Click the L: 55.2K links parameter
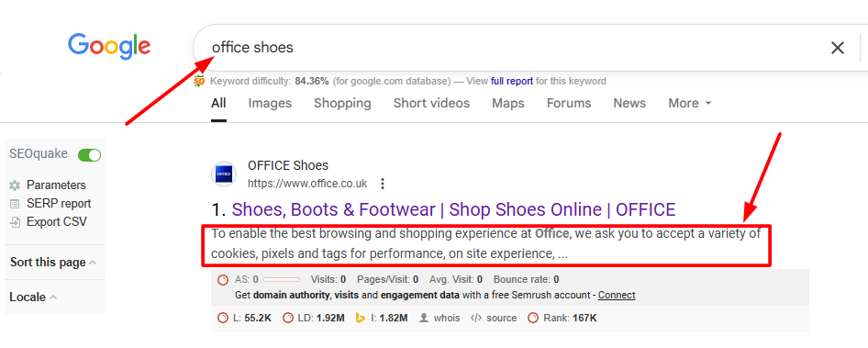868x348 pixels. (252, 318)
